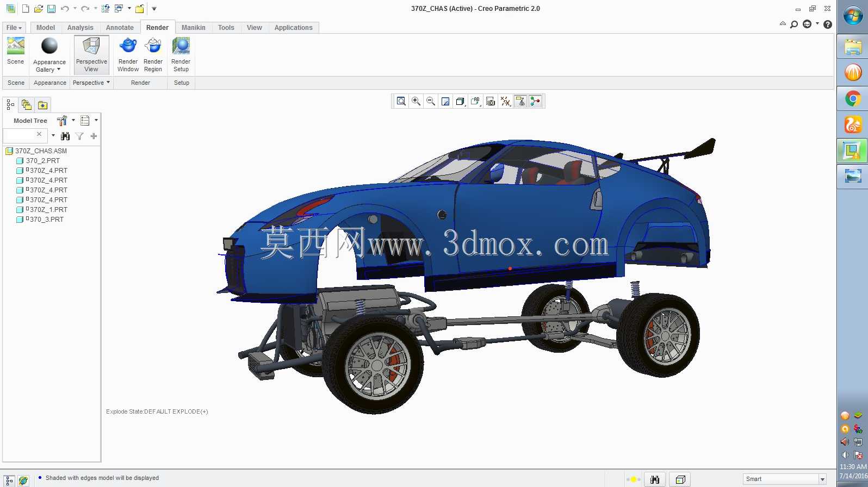This screenshot has width=868, height=487.
Task: Toggle the browser display icon in status bar
Action: (23, 480)
